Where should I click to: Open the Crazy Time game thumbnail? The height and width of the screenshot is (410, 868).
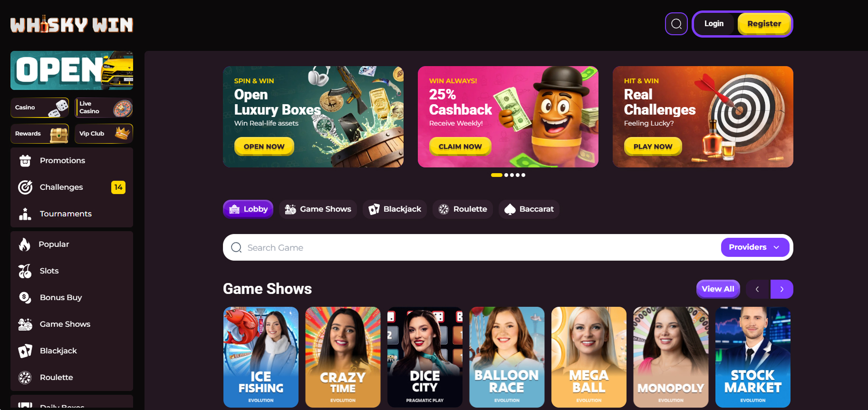pos(343,357)
